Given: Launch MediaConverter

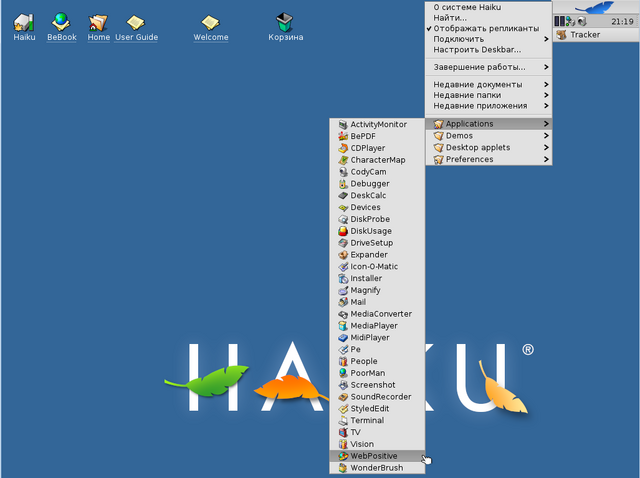Looking at the screenshot, I should point(377,314).
